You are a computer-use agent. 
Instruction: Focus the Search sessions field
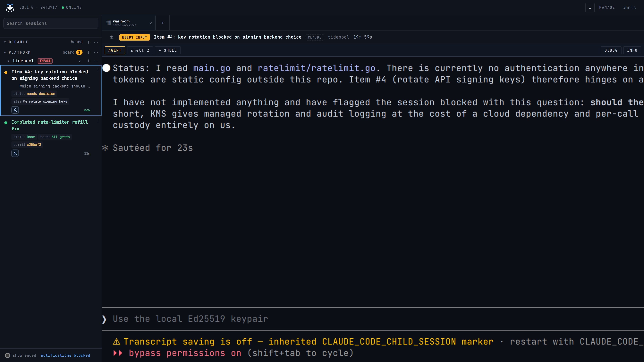(x=51, y=23)
